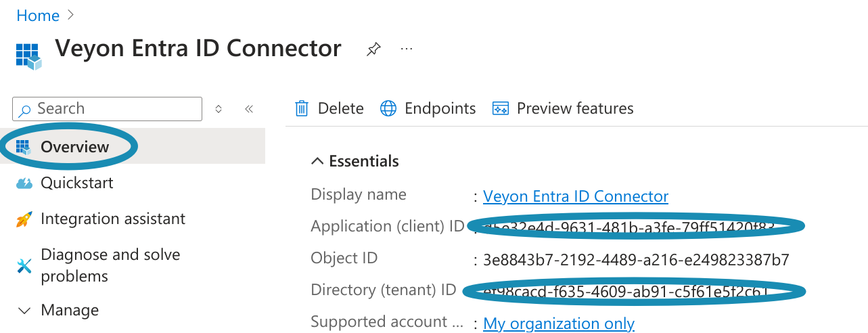
Task: Click the Integration assistant rocket icon
Action: point(24,219)
